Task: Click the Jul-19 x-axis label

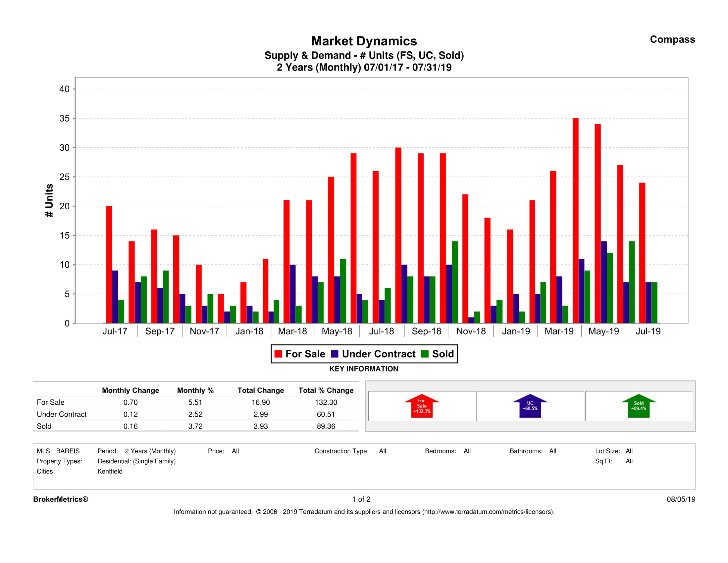Action: (x=648, y=331)
